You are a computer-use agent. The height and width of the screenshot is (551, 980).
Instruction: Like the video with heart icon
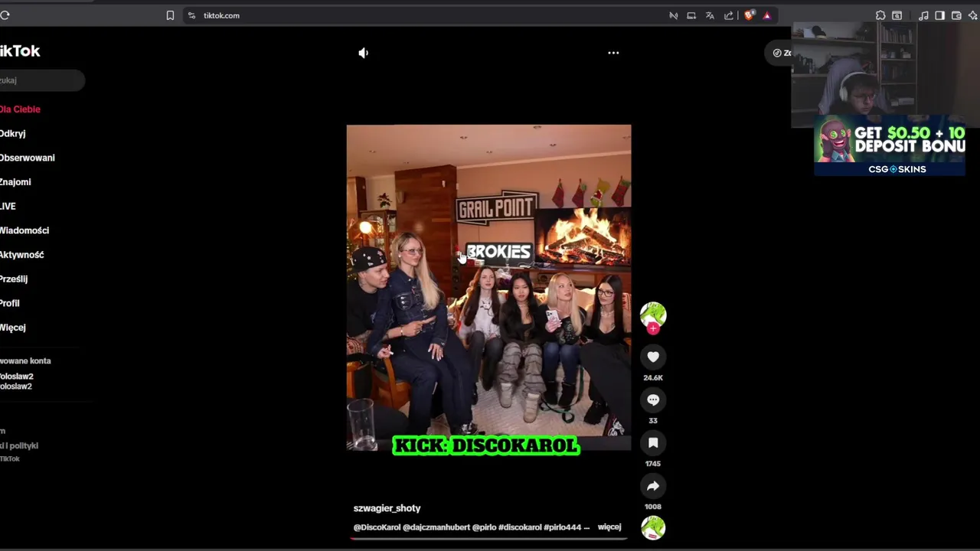tap(653, 357)
